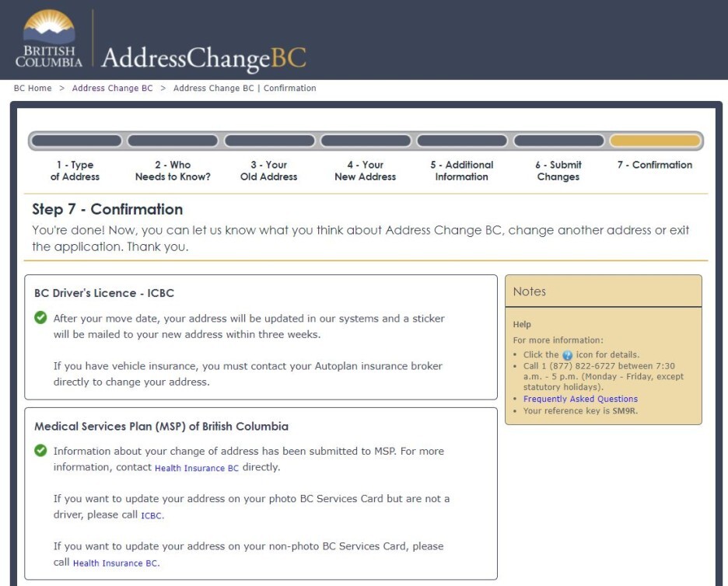Click the Medical Services Plan (MSP) heading

pos(161,427)
